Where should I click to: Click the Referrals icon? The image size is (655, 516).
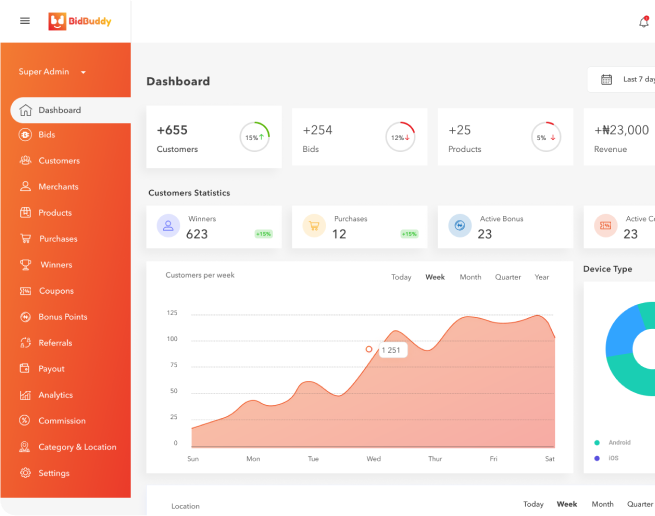25,343
